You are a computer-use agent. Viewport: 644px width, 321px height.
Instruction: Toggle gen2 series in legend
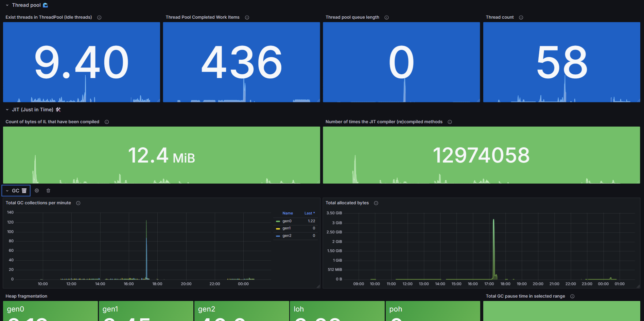(287, 236)
